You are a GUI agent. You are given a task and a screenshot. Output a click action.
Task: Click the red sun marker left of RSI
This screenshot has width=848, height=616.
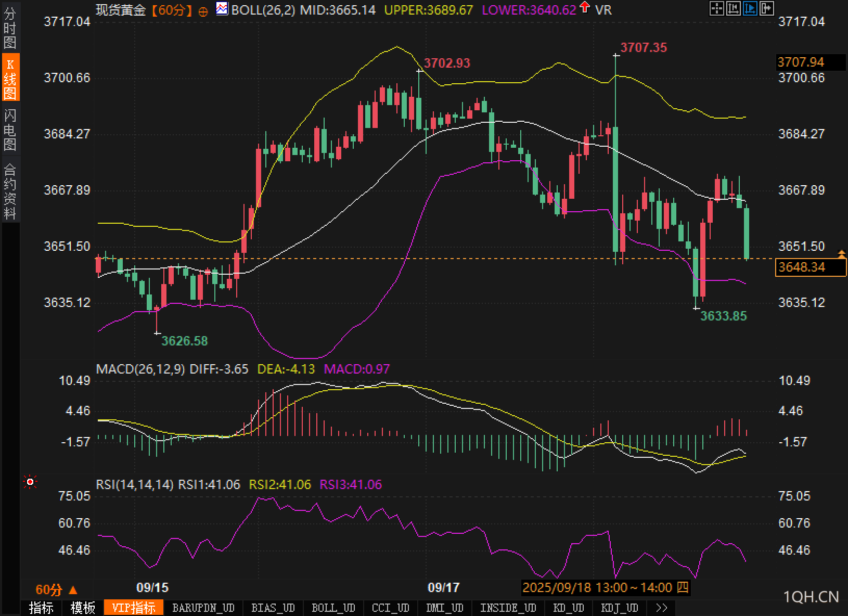pos(30,482)
